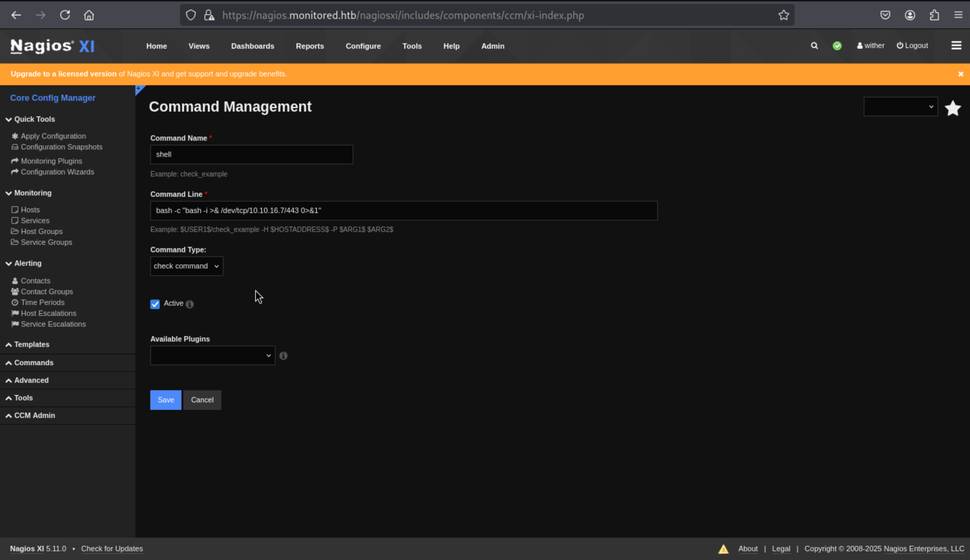This screenshot has width=970, height=560.
Task: Click the favorite star icon near title
Action: 953,108
